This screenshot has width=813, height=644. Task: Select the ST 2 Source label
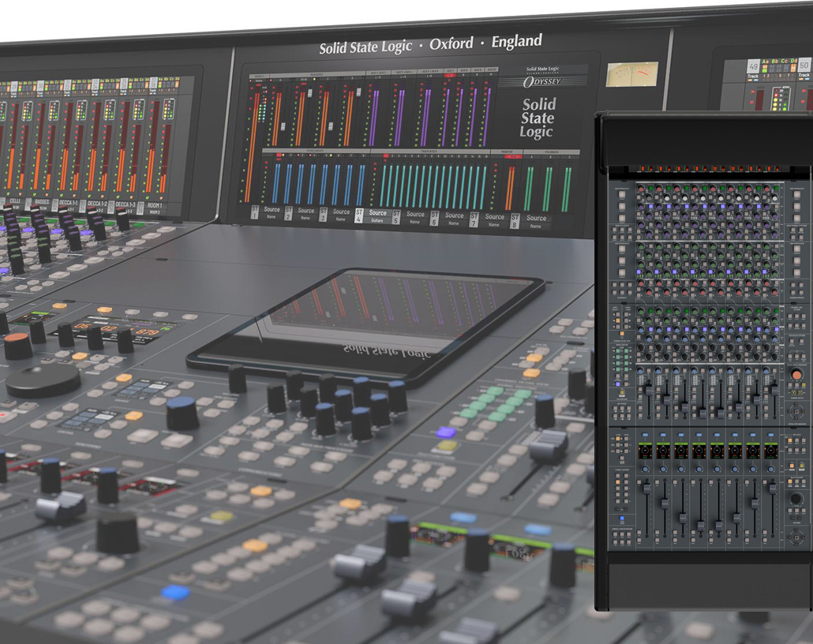pyautogui.click(x=300, y=212)
